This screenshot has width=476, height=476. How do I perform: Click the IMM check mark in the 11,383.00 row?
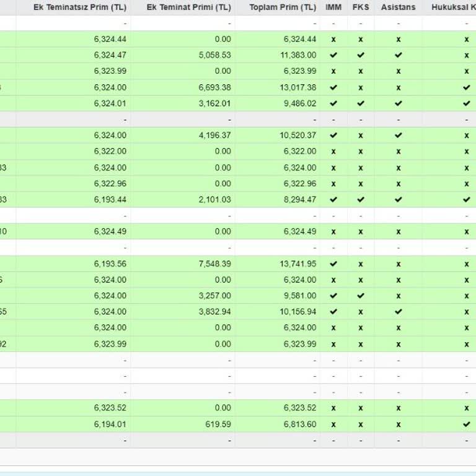click(333, 55)
